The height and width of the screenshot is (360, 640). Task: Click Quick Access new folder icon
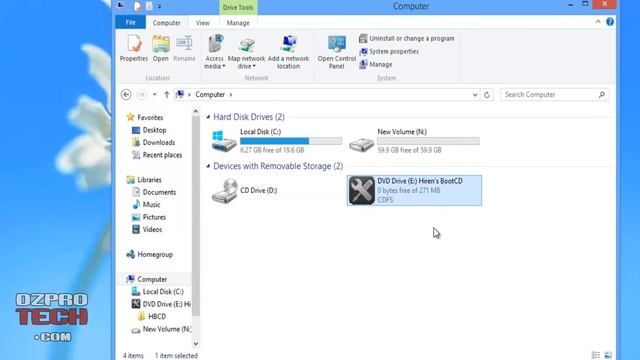pyautogui.click(x=149, y=6)
